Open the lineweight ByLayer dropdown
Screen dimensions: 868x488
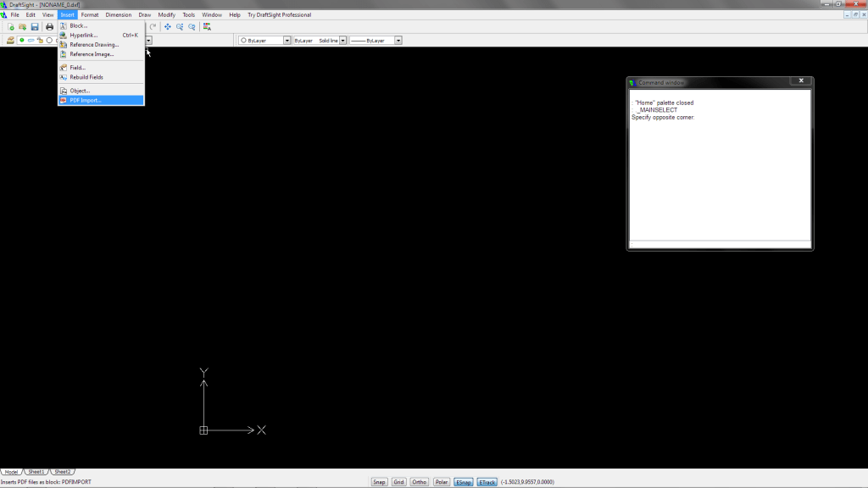398,40
